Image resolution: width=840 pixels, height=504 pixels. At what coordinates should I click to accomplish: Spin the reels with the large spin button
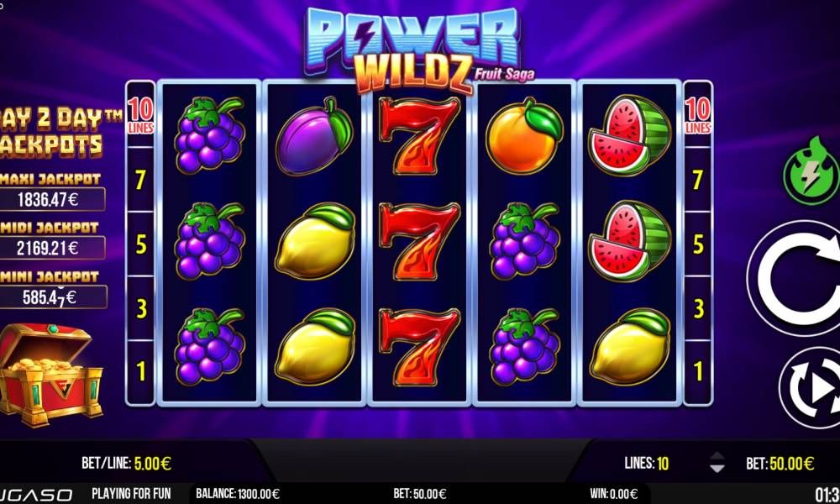[x=795, y=278]
